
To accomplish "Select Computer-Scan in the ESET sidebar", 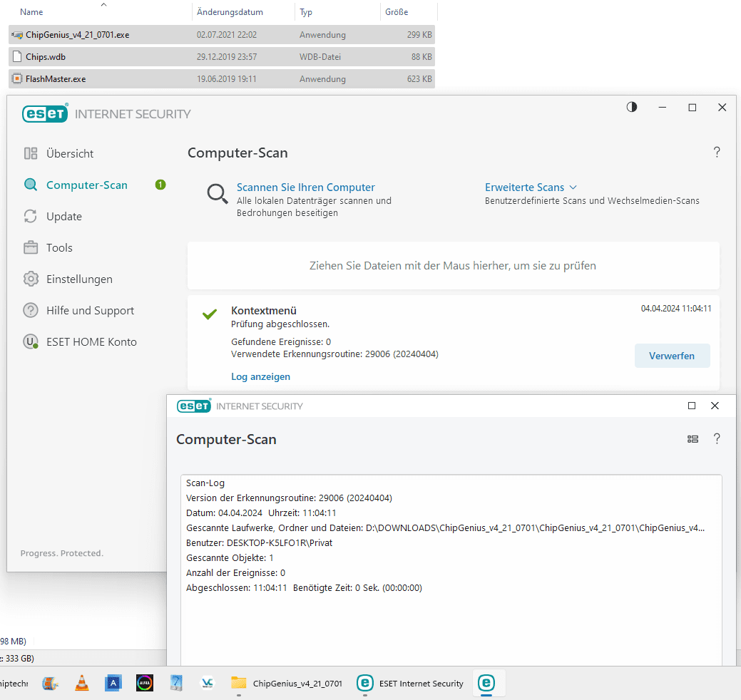I will coord(87,185).
